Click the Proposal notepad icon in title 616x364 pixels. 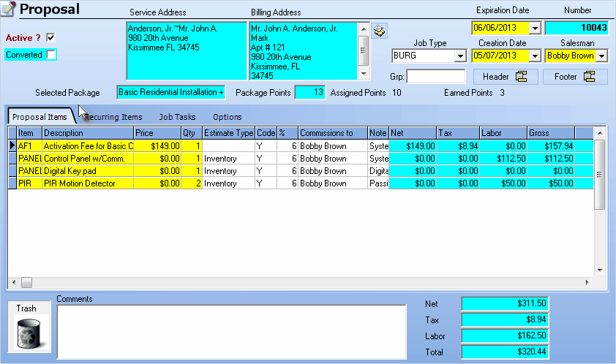(8, 9)
